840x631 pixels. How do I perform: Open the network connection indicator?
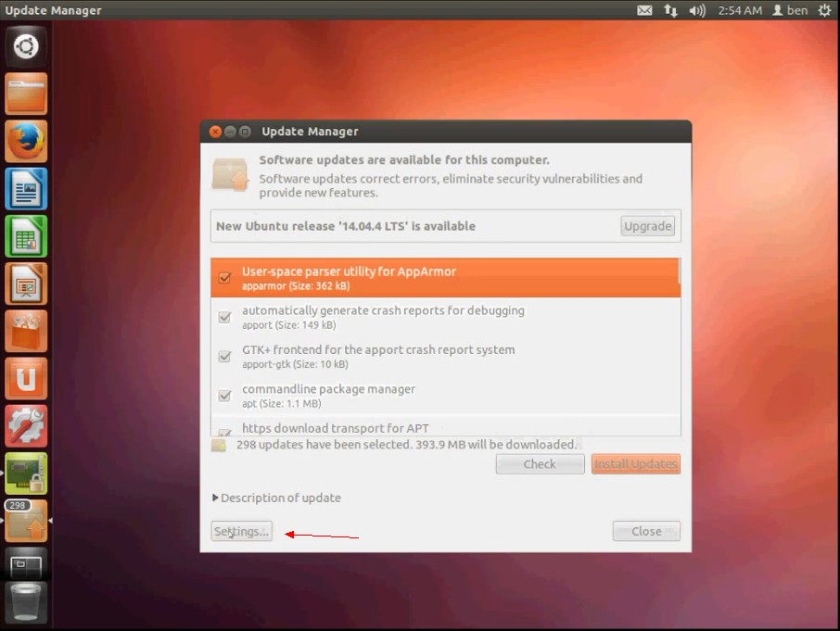click(670, 10)
